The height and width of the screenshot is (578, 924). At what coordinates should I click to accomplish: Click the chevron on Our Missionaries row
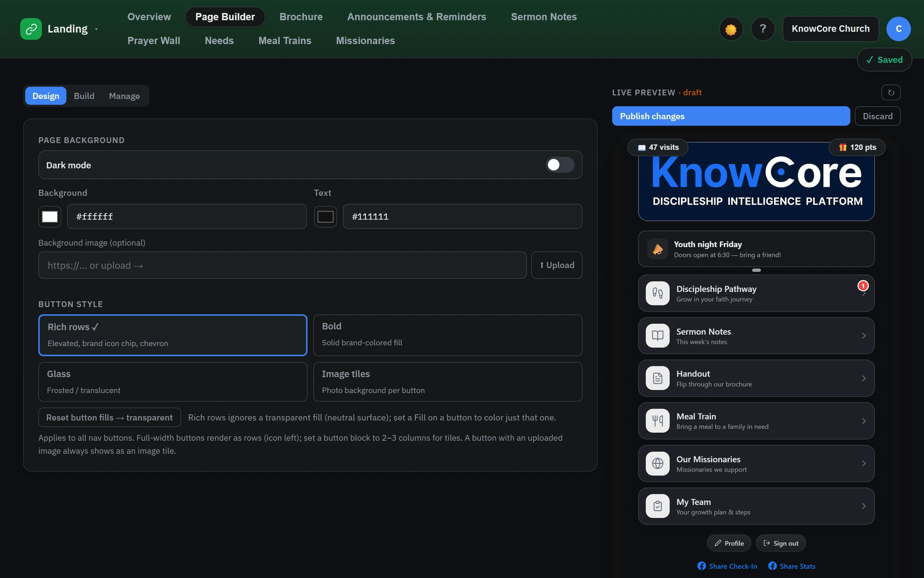coord(864,463)
